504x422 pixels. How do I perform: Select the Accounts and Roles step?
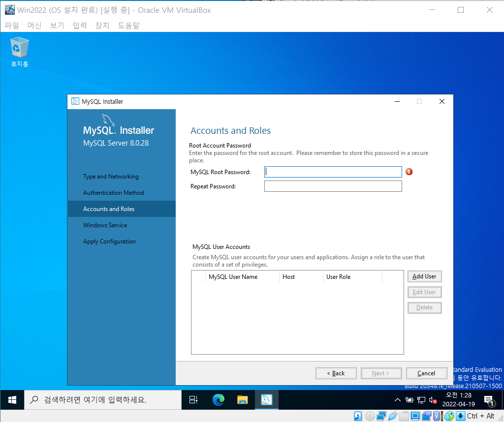pos(122,209)
